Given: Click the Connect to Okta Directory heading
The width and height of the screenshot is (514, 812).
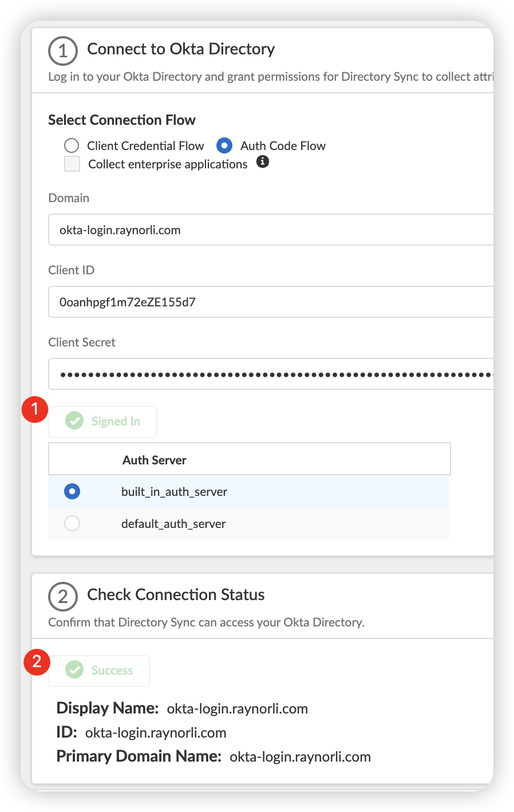Looking at the screenshot, I should [181, 49].
